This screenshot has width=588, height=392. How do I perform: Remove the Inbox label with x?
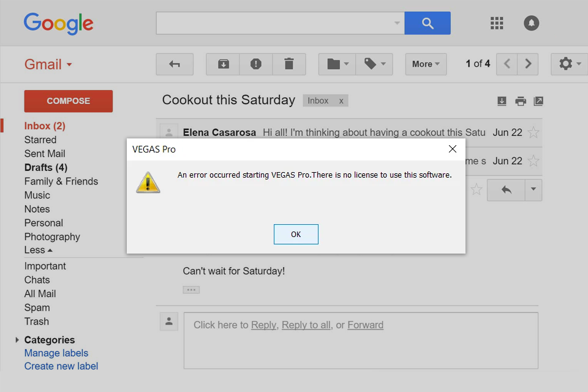coord(341,101)
